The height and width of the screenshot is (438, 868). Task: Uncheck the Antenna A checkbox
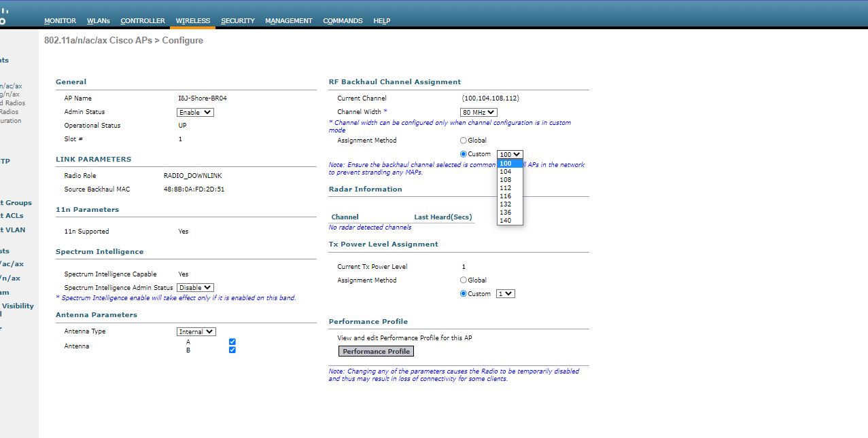(x=232, y=342)
